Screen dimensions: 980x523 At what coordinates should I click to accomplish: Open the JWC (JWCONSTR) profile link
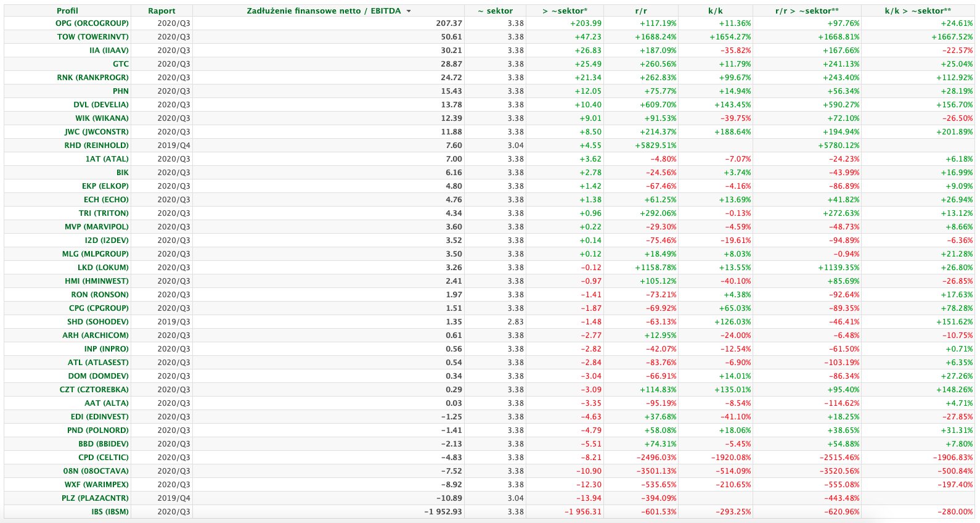coord(97,131)
